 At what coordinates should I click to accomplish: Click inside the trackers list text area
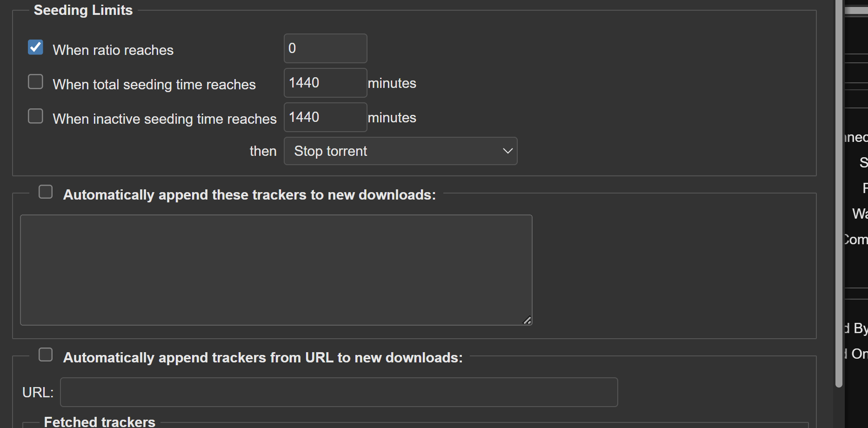(x=276, y=270)
